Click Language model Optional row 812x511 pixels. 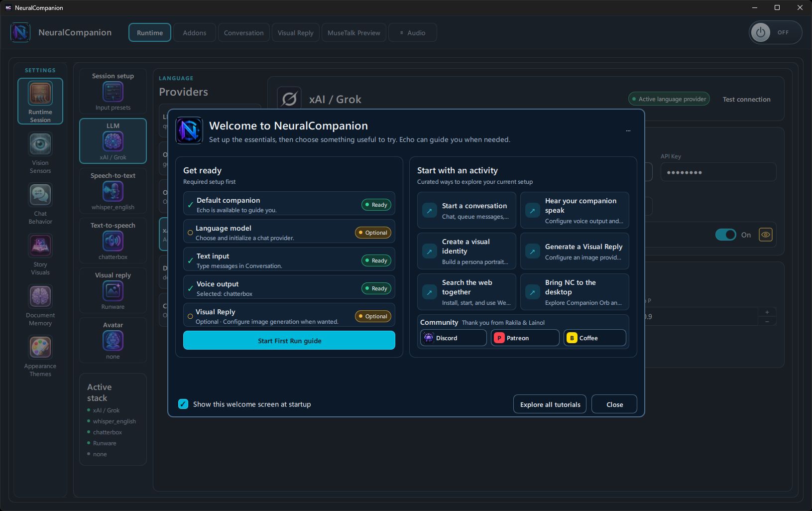[289, 232]
